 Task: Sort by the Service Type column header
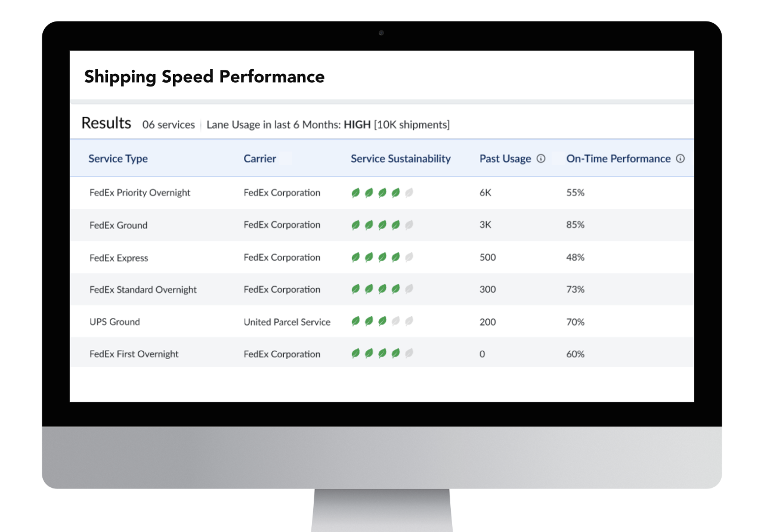118,159
